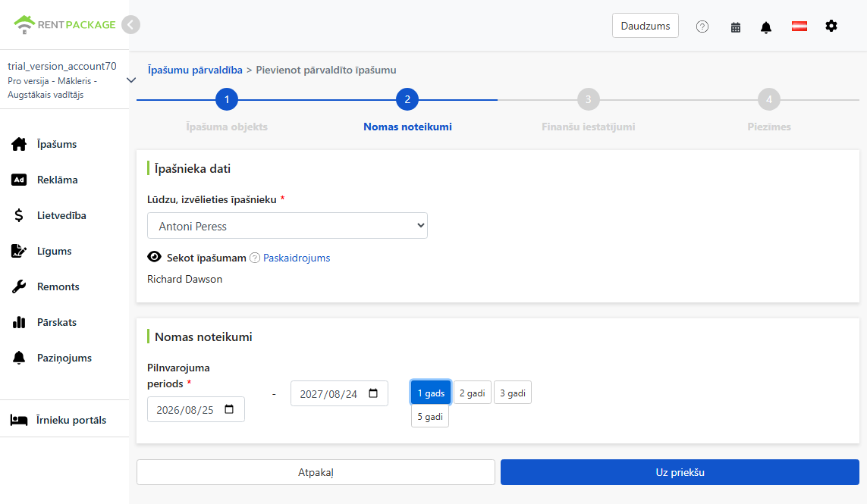
Task: Select the 5 gadi period option
Action: point(429,416)
